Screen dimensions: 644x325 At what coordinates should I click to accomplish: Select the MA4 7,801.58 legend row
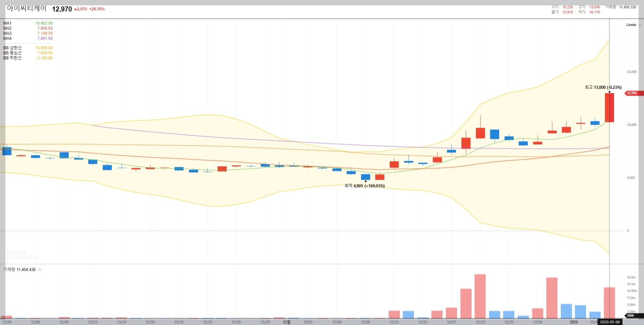click(28, 38)
